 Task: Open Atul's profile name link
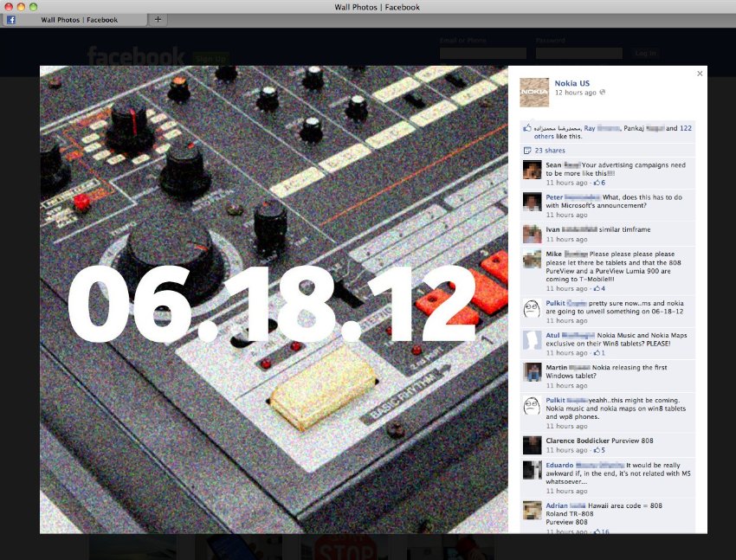pyautogui.click(x=570, y=336)
